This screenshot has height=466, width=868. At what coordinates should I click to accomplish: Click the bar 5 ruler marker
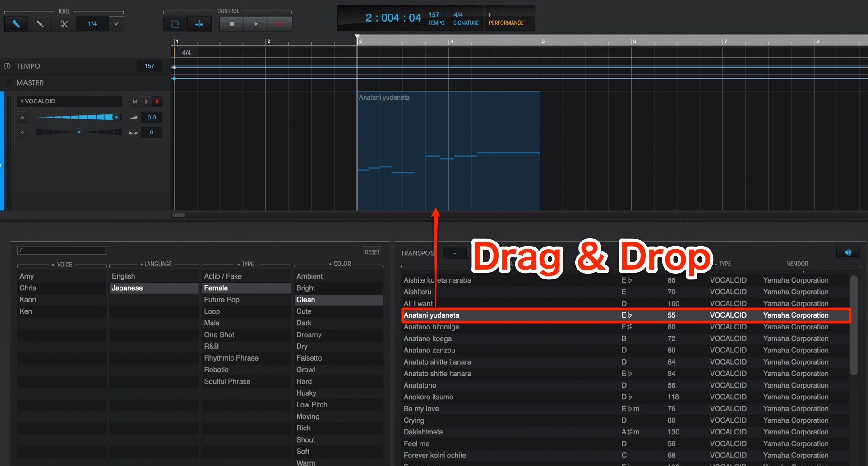(542, 41)
